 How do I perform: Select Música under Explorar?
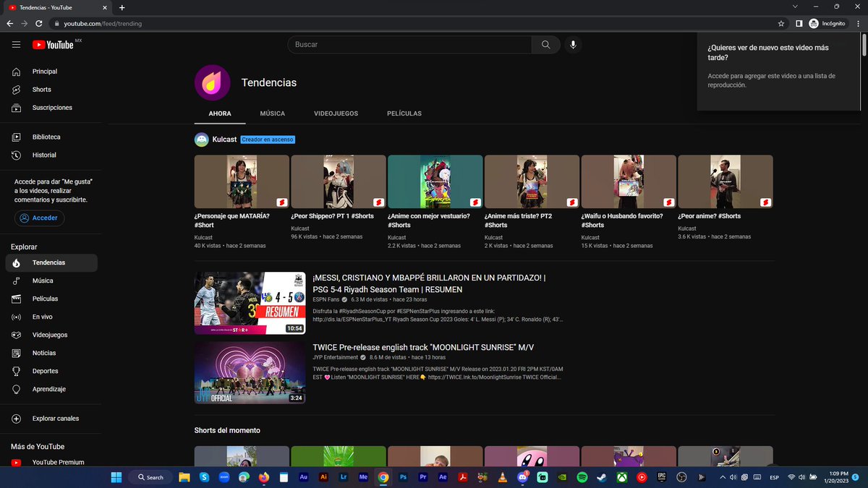(50, 281)
